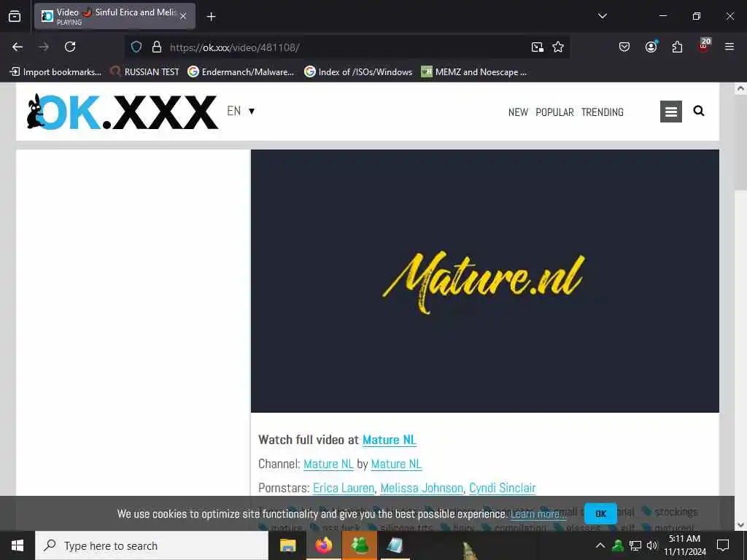Viewport: 747px width, 560px height.
Task: Click scrollbar up arrow
Action: pyautogui.click(x=740, y=88)
